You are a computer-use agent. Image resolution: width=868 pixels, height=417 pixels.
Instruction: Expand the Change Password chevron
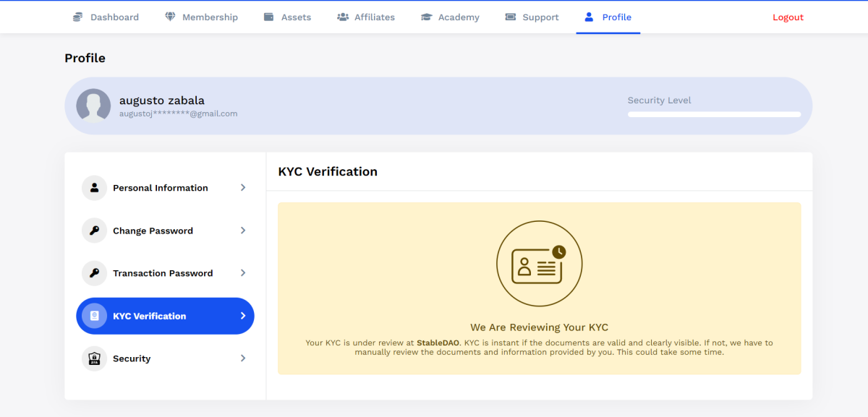pos(243,231)
